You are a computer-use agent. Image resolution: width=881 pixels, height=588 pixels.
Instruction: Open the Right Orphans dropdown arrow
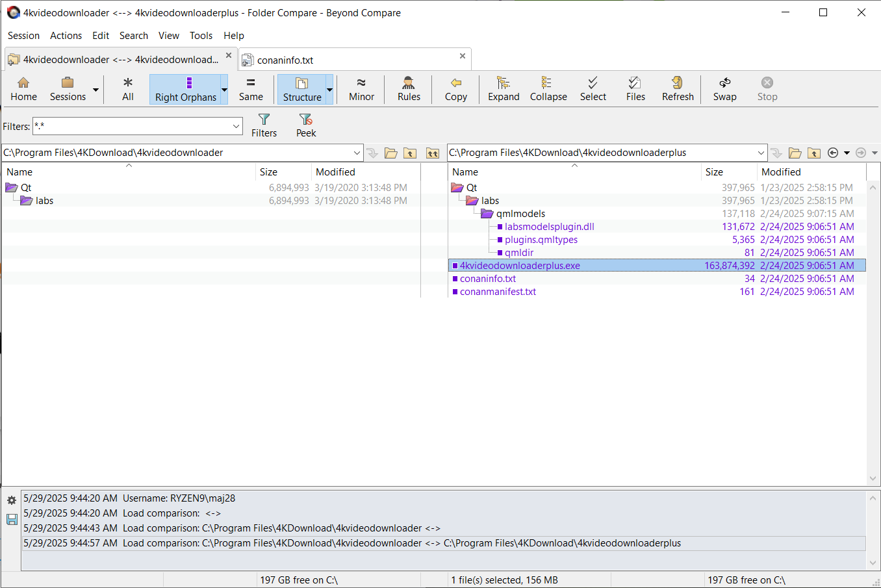pyautogui.click(x=224, y=90)
